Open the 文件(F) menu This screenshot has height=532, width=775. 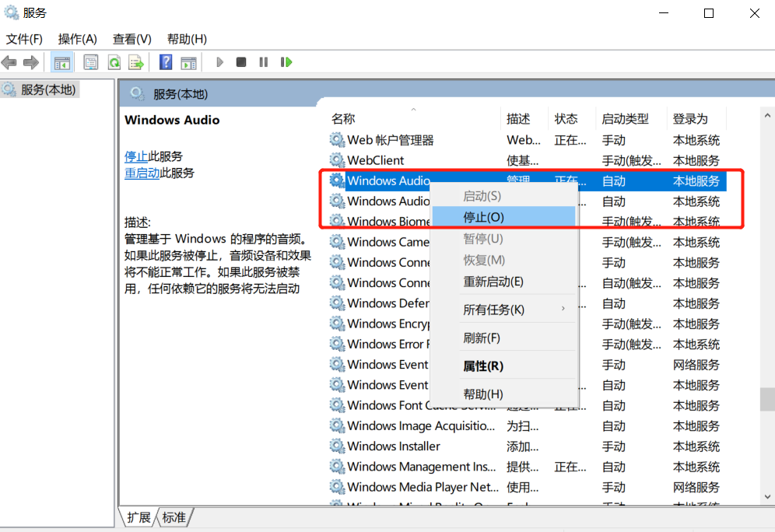[24, 39]
